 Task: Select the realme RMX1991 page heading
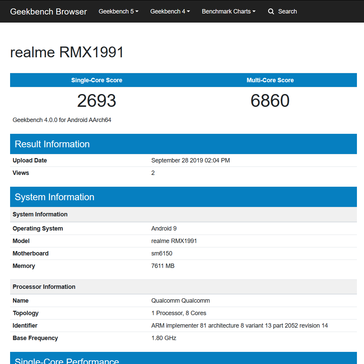67,52
